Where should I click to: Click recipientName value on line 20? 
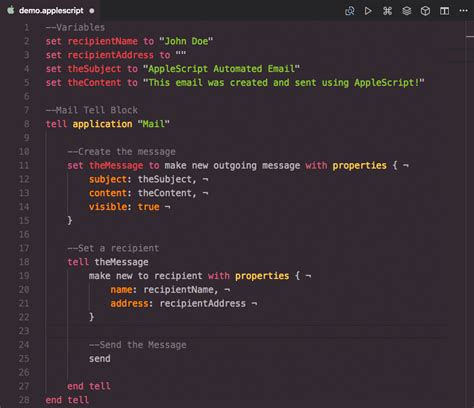coord(178,290)
